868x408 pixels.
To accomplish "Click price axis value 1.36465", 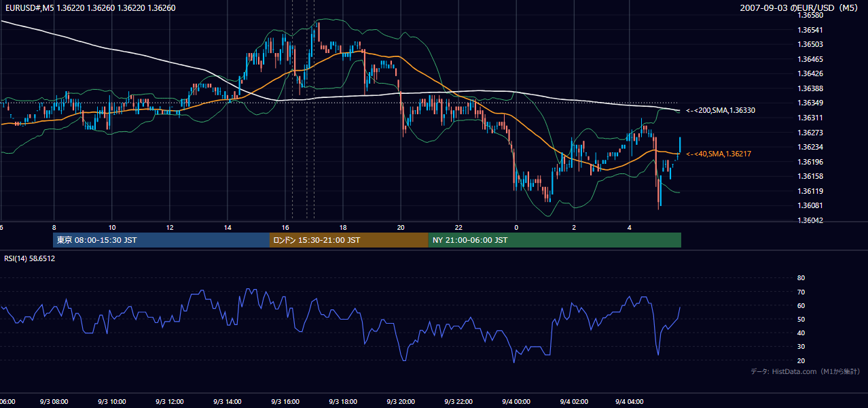I will pos(810,59).
